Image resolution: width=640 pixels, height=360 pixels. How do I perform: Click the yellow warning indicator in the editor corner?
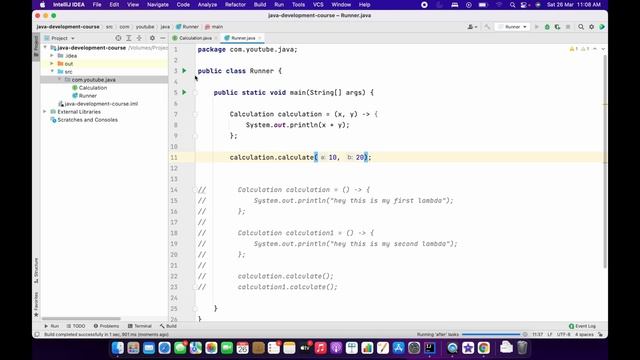tap(573, 49)
